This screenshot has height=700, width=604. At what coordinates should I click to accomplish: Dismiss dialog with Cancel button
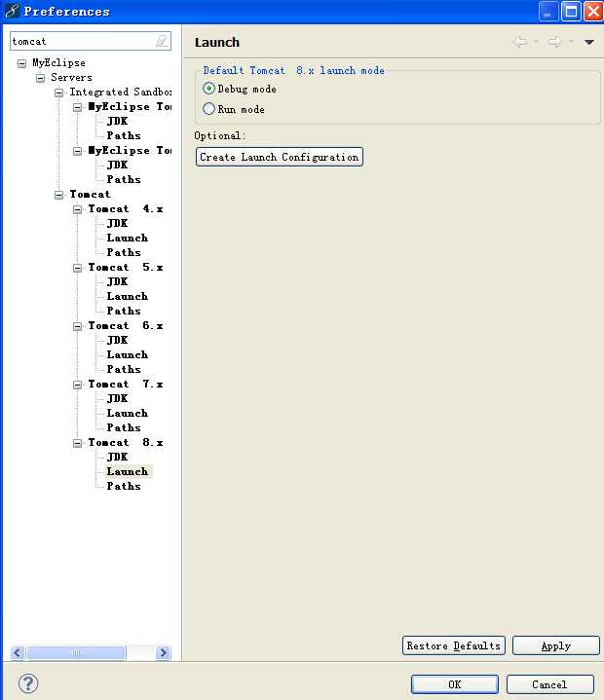(550, 683)
